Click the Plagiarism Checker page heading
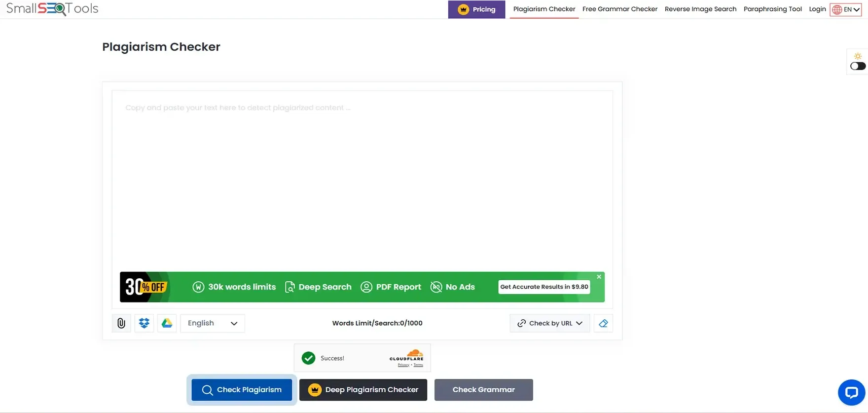The image size is (868, 413). (x=161, y=47)
